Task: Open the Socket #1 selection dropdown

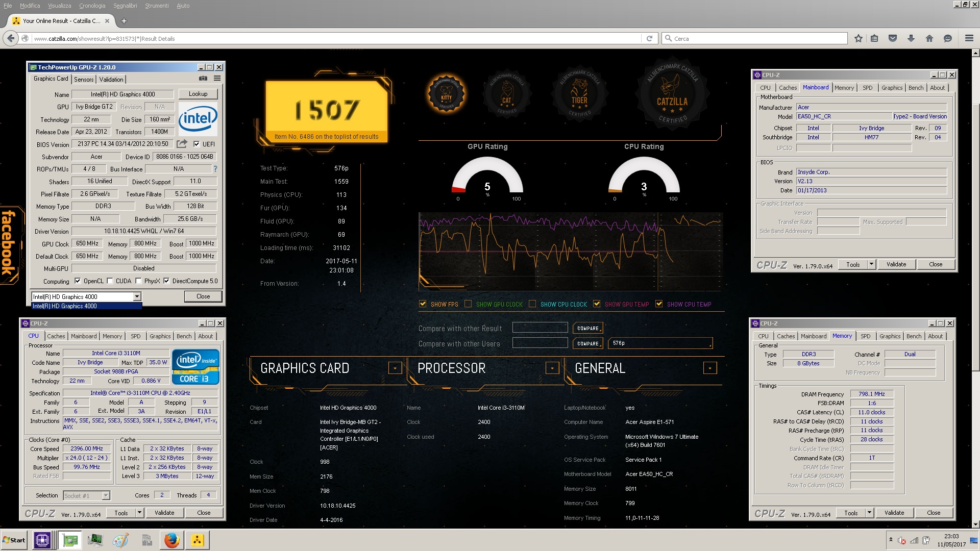Action: [106, 495]
